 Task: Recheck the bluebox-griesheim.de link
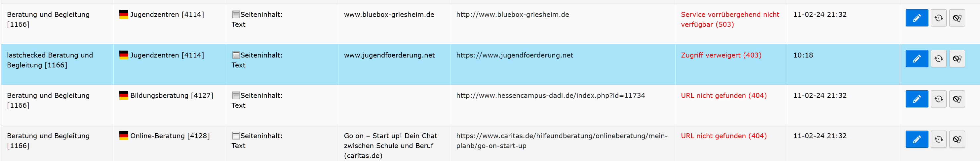[938, 18]
